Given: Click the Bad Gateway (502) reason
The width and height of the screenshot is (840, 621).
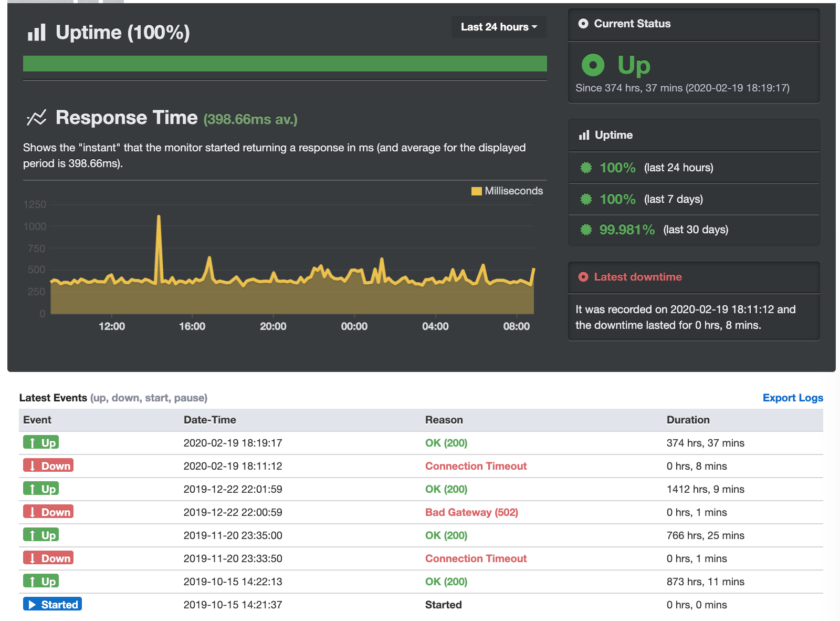Looking at the screenshot, I should click(x=471, y=512).
